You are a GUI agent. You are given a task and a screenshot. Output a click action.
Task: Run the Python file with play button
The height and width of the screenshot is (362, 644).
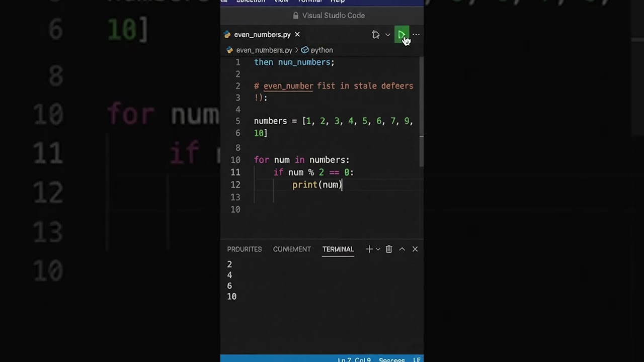[x=401, y=35]
